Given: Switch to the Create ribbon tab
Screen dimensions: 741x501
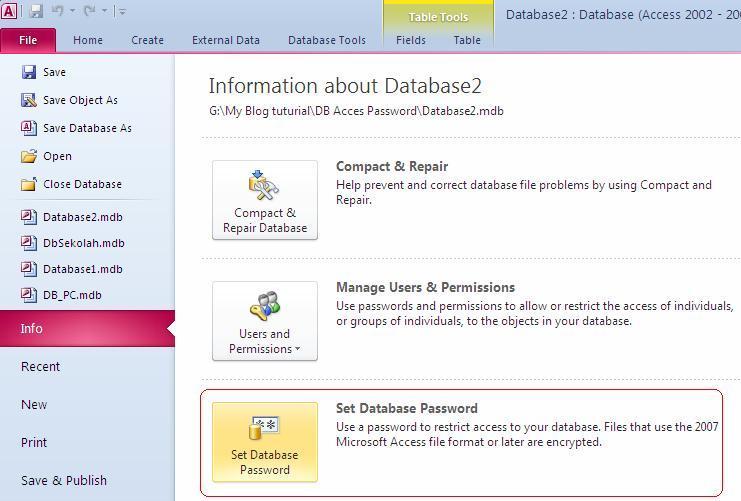Looking at the screenshot, I should pos(147,40).
